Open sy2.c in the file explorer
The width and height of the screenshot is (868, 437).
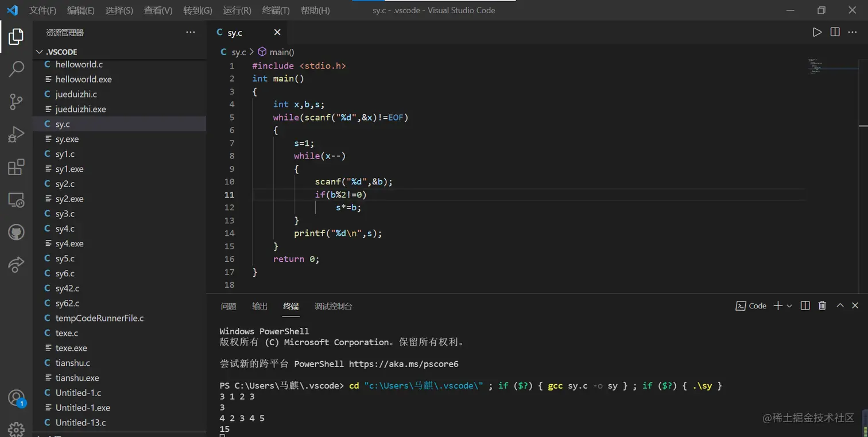119,184
